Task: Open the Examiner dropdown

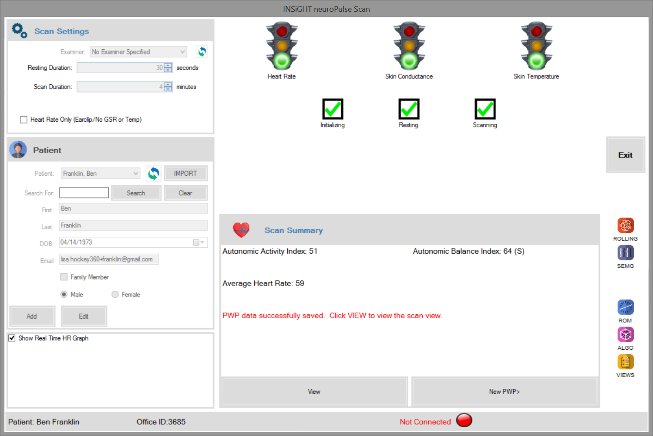Action: point(138,52)
